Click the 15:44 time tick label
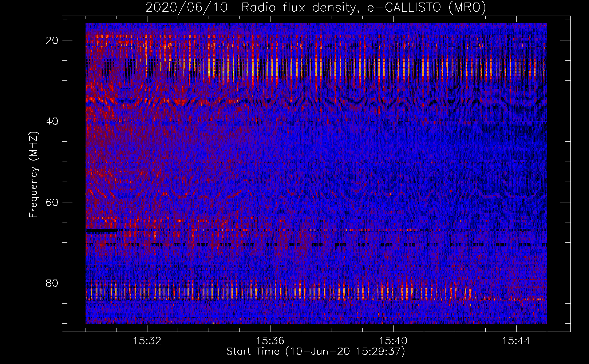 [x=516, y=341]
